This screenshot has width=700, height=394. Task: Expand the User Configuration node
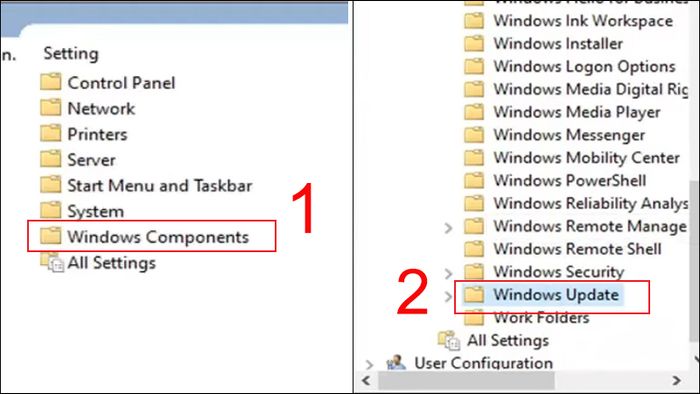tap(369, 365)
